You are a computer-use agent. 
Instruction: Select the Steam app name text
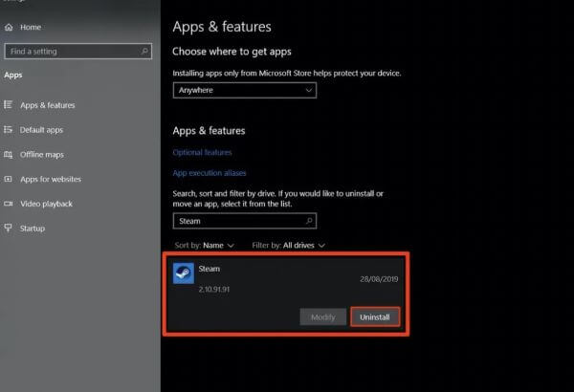coord(210,269)
